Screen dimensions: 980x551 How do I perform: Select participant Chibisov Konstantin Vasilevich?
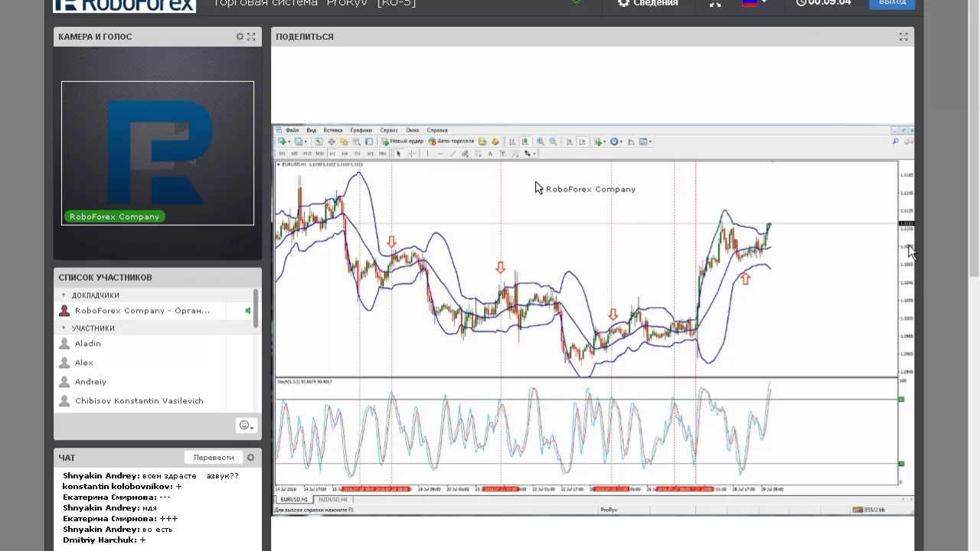click(x=139, y=401)
